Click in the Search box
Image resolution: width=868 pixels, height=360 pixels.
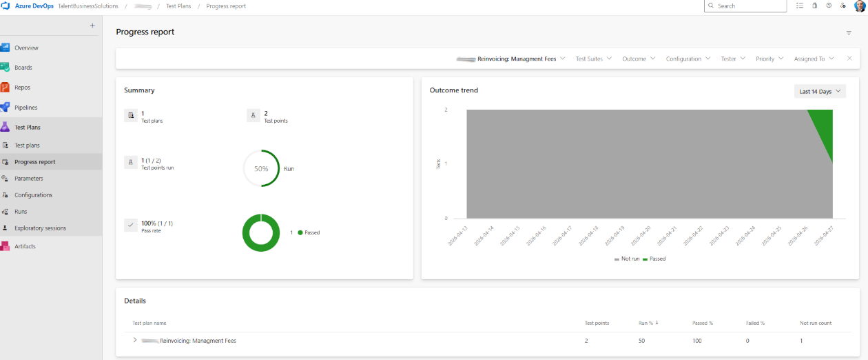pyautogui.click(x=745, y=6)
